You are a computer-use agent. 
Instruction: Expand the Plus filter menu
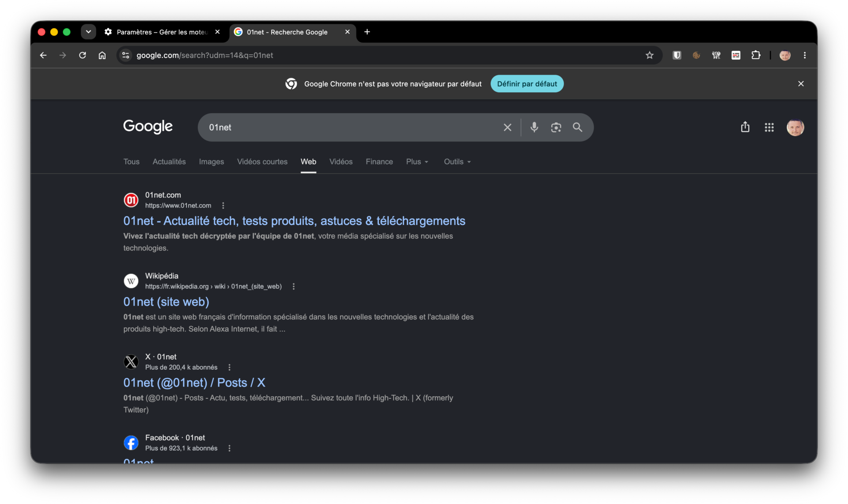417,162
